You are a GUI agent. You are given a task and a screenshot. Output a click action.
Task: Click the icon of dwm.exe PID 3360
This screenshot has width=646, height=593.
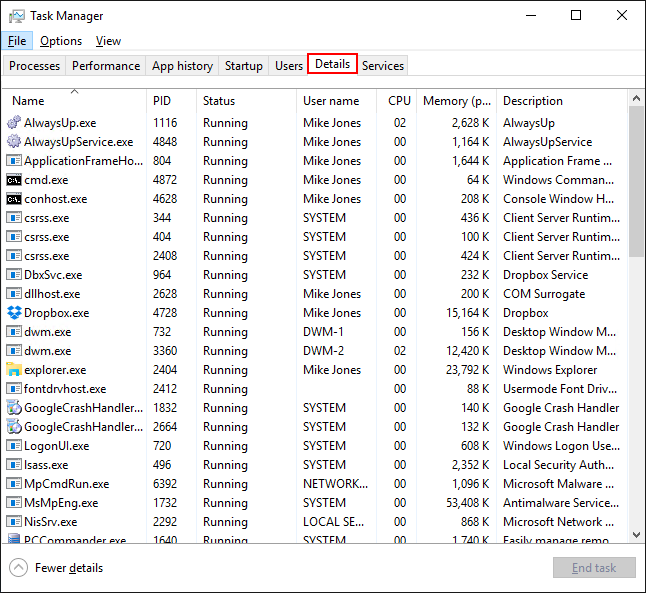click(14, 351)
